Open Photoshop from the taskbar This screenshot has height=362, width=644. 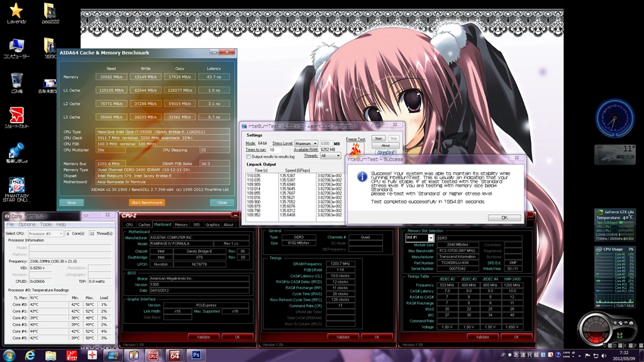point(196,355)
